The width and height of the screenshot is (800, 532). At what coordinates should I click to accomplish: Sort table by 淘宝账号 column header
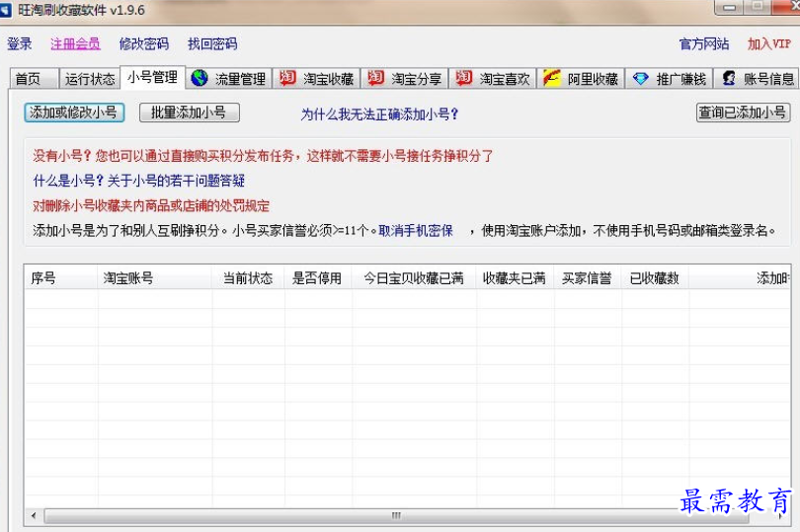click(128, 278)
